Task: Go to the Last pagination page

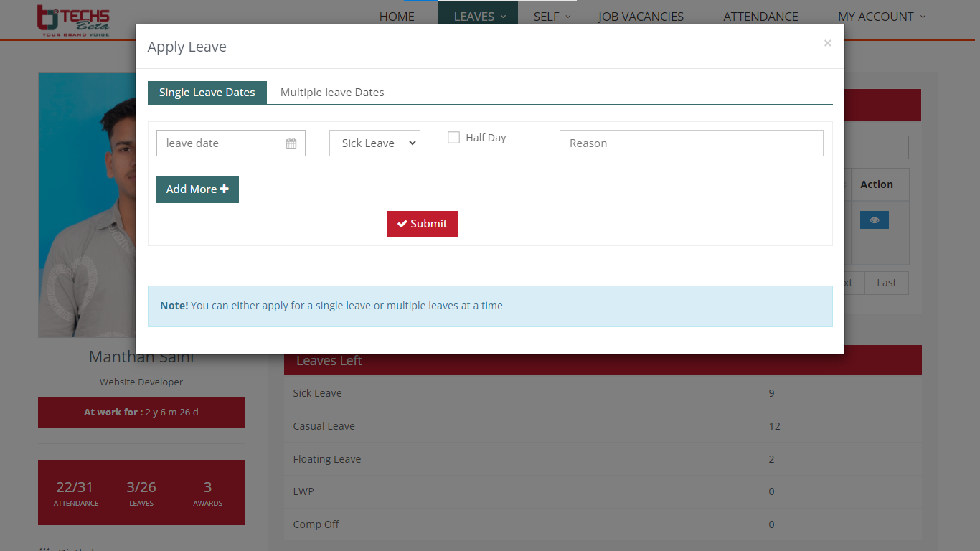Action: coord(886,283)
